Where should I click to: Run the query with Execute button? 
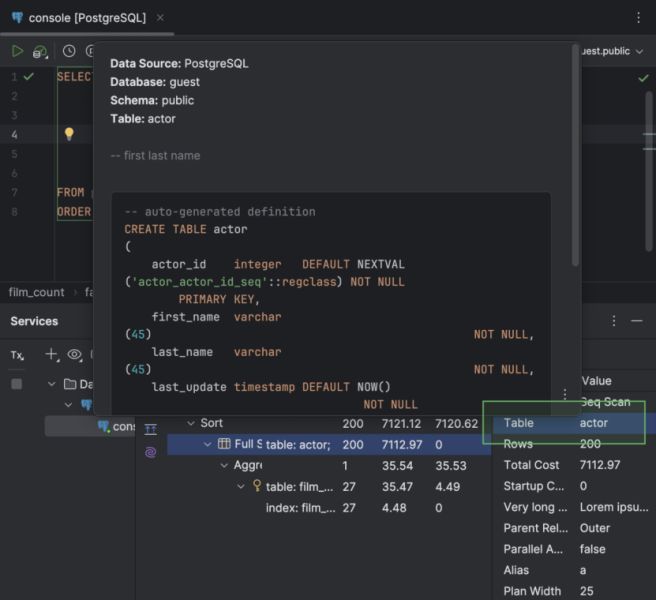pyautogui.click(x=18, y=51)
